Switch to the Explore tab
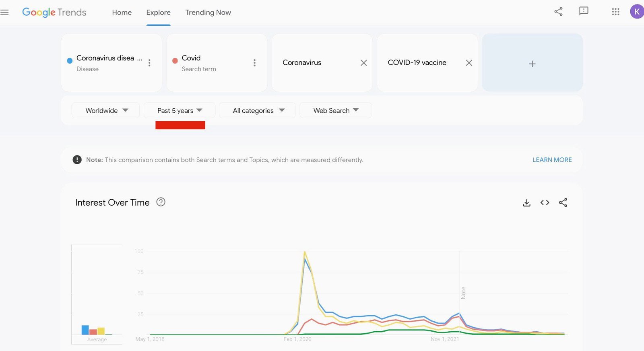This screenshot has height=351, width=644. click(159, 12)
